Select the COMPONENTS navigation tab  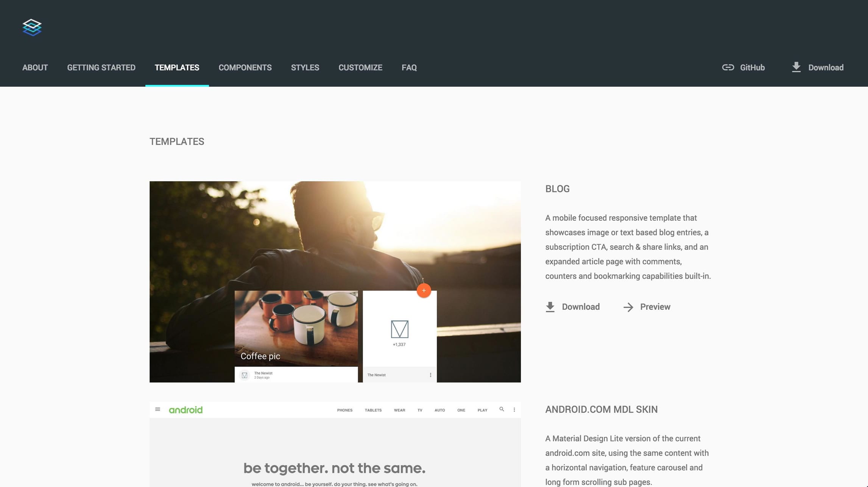point(245,67)
